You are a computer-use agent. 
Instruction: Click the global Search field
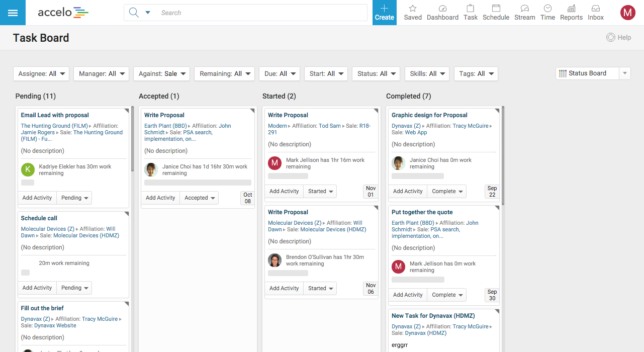coord(261,13)
